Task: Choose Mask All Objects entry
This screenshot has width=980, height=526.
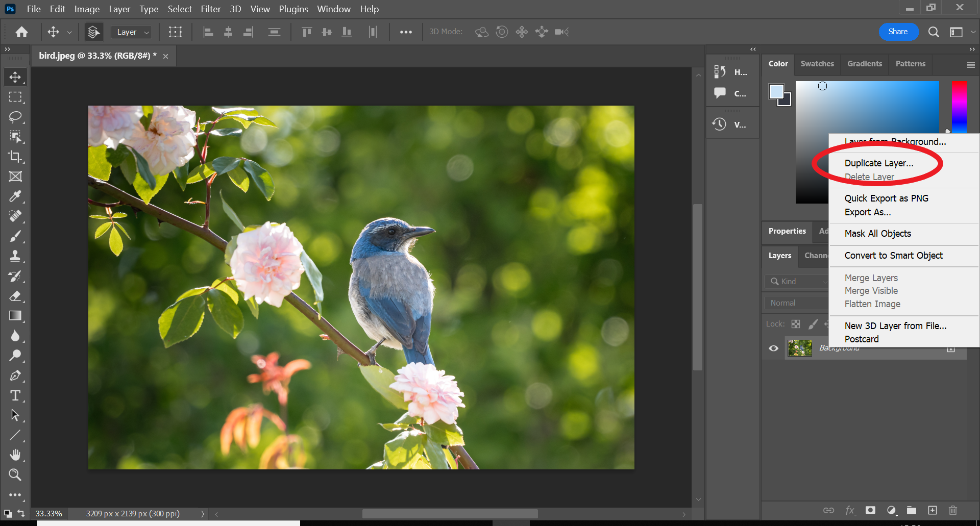Action: [x=877, y=234]
